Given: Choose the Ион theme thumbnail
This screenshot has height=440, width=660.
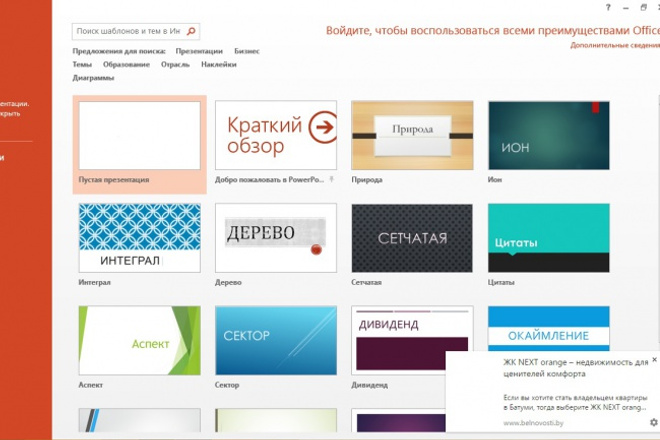Looking at the screenshot, I should tap(548, 135).
